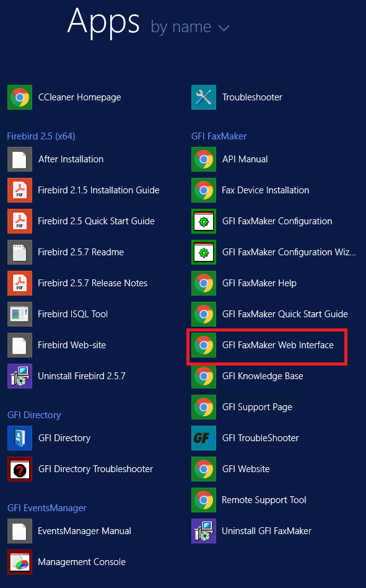Select the GFI FaxMaker group header
Viewport: 366px width, 588px height.
219,136
